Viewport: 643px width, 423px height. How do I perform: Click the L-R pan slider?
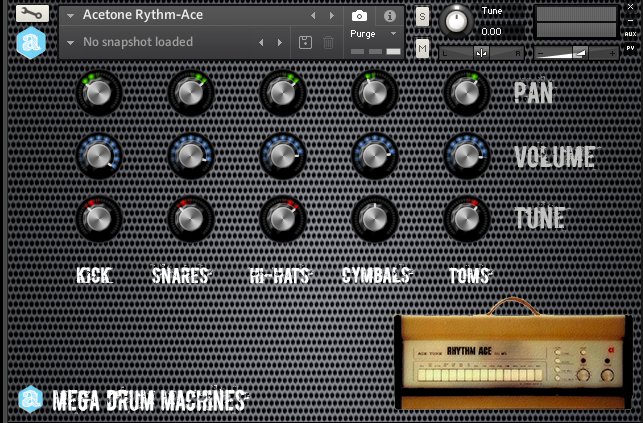tap(481, 53)
